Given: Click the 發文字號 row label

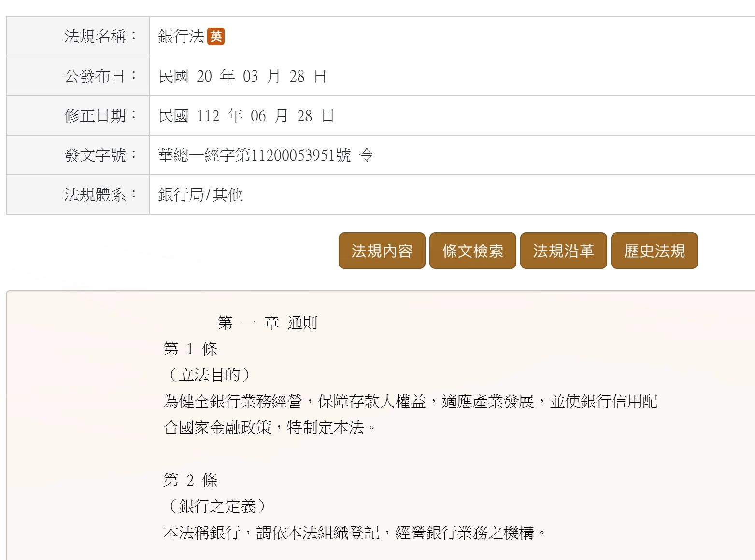Looking at the screenshot, I should click(x=100, y=155).
